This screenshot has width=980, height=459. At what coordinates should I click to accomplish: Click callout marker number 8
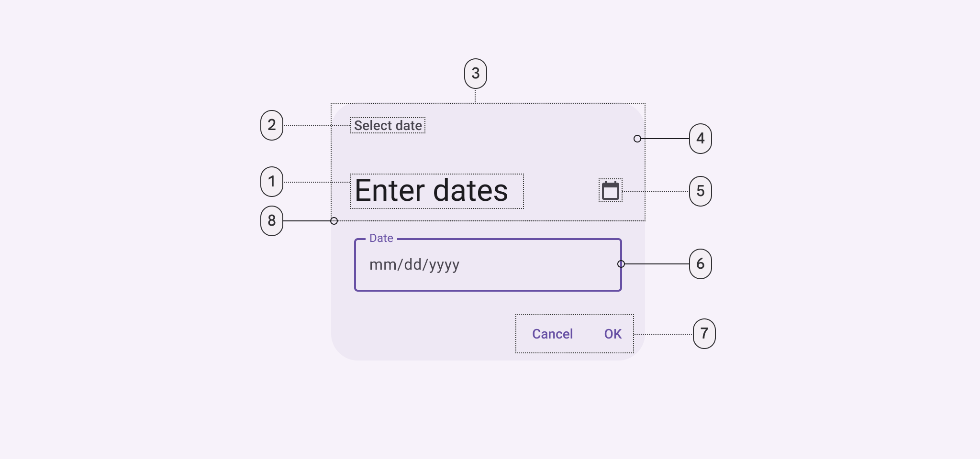point(272,221)
